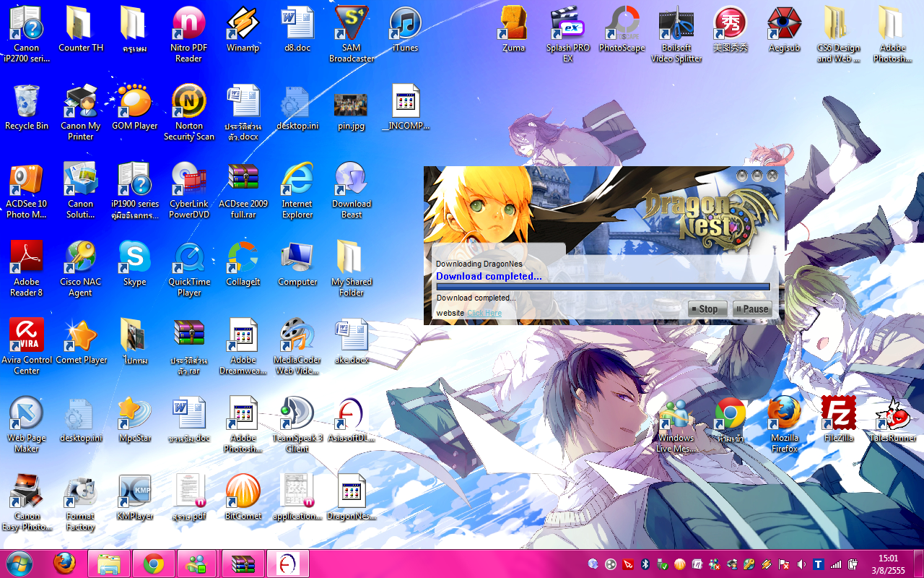924x578 pixels.
Task: Open the Windows Start menu
Action: tap(19, 564)
